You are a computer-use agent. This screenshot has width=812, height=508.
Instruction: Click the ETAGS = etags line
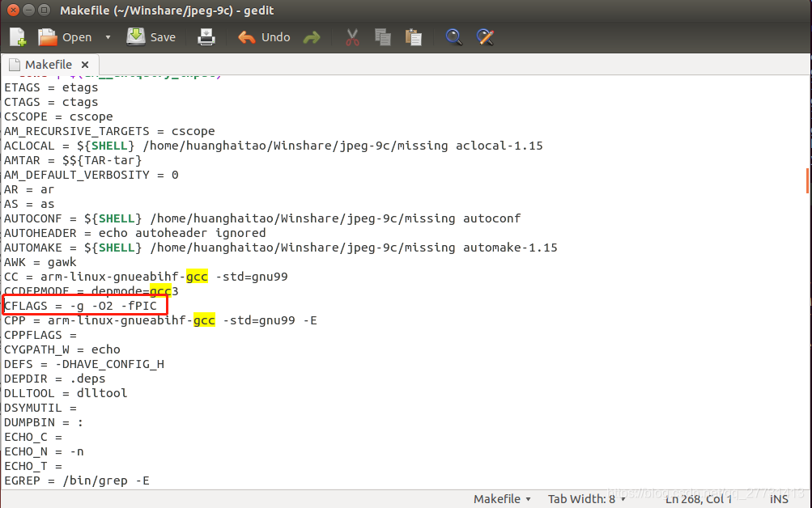click(x=51, y=87)
